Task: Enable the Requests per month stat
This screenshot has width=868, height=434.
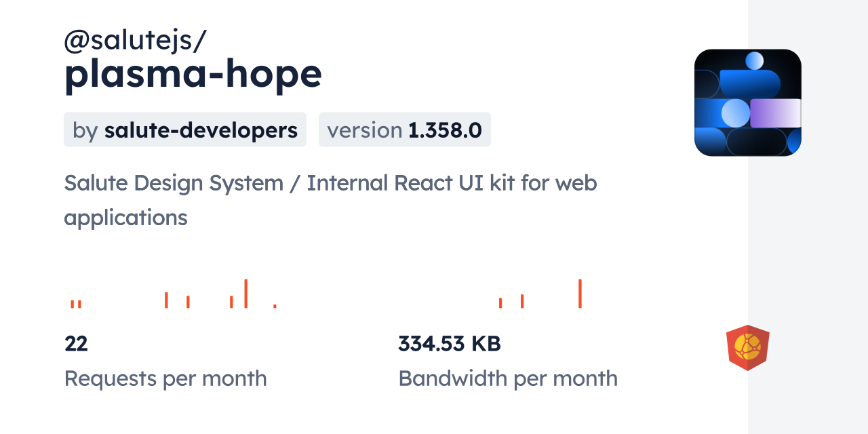Action: pos(165,378)
